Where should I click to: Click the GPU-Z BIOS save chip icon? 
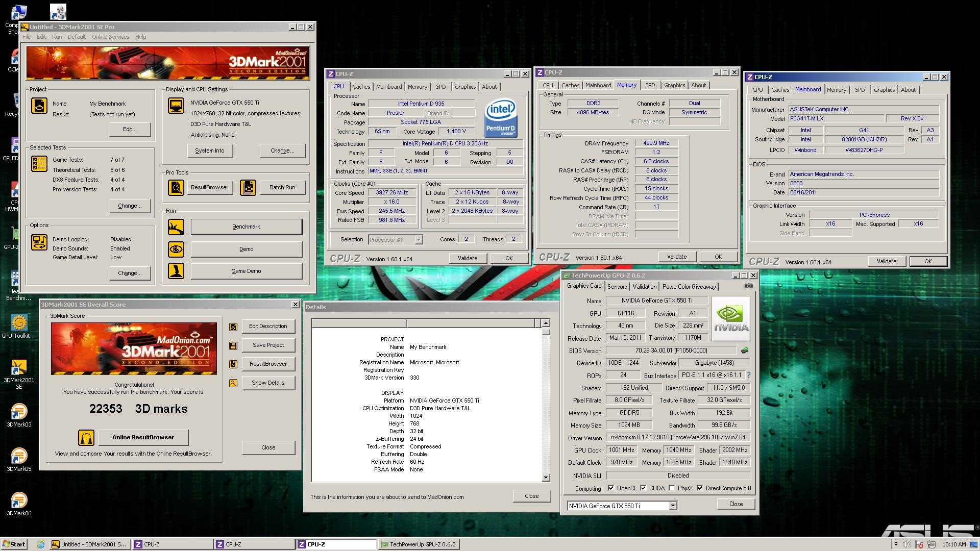coord(745,350)
